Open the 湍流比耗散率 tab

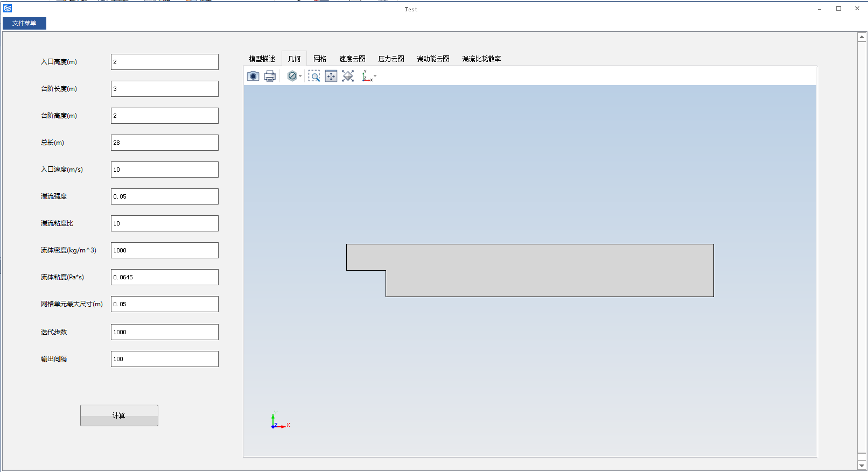pos(481,59)
